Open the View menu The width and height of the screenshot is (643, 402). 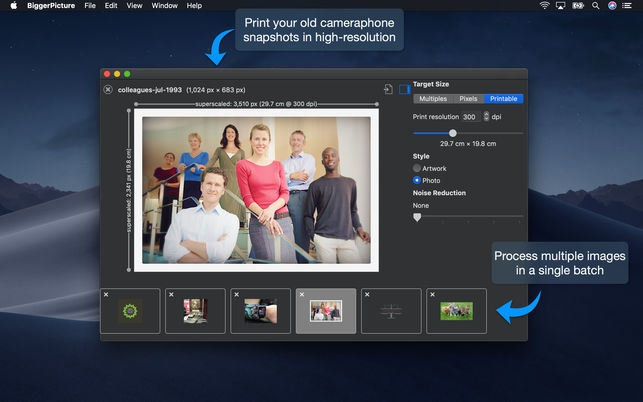pyautogui.click(x=134, y=5)
